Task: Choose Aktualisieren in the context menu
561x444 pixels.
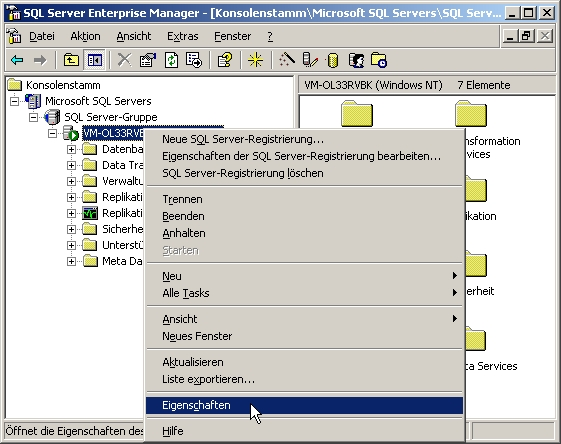Action: (304, 362)
